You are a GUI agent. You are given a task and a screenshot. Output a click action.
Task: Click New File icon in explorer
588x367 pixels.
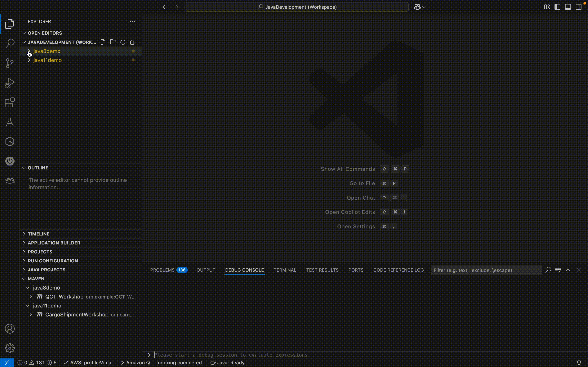click(103, 42)
